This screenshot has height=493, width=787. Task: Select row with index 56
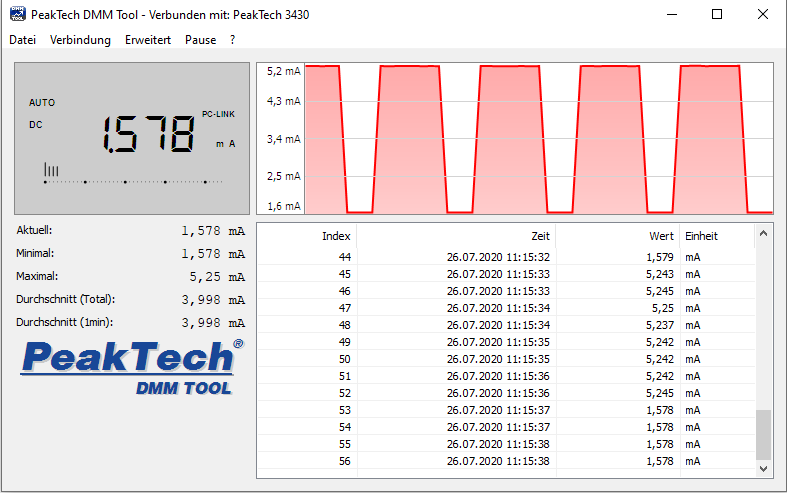(x=506, y=461)
